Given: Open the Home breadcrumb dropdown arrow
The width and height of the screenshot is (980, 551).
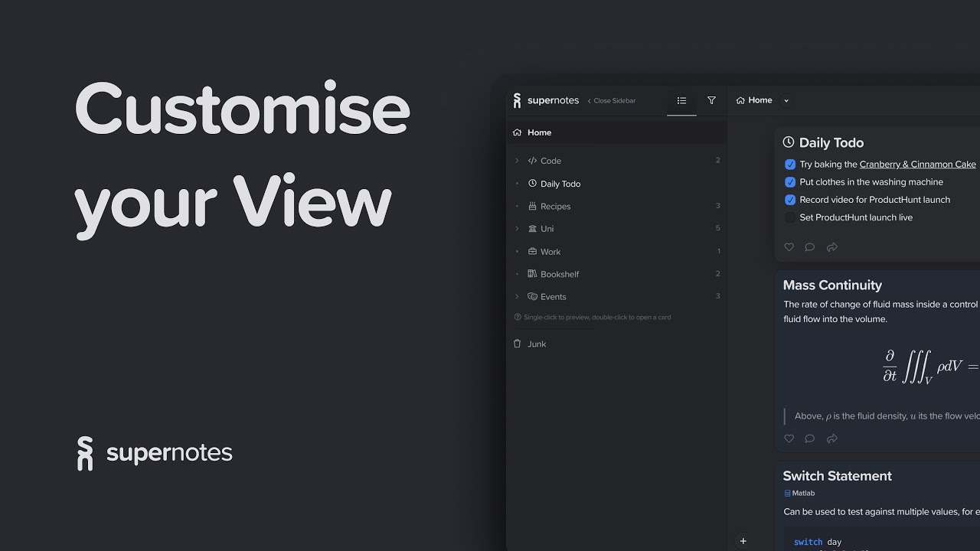Looking at the screenshot, I should (786, 100).
